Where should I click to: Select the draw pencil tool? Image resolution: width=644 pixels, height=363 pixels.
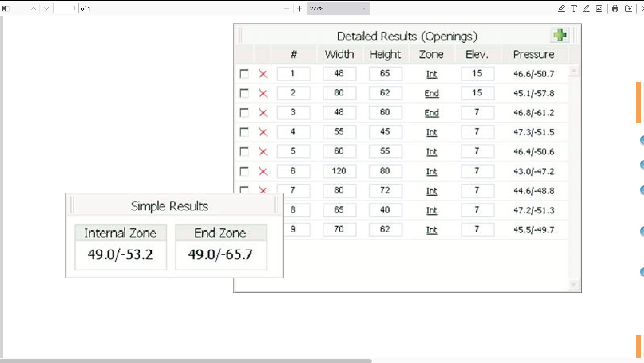[586, 9]
